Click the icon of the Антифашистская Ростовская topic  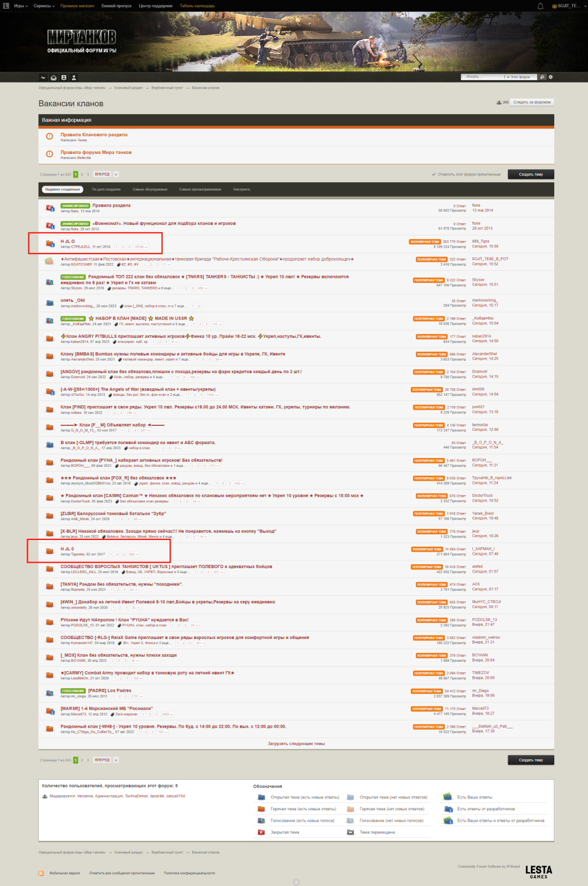49,261
